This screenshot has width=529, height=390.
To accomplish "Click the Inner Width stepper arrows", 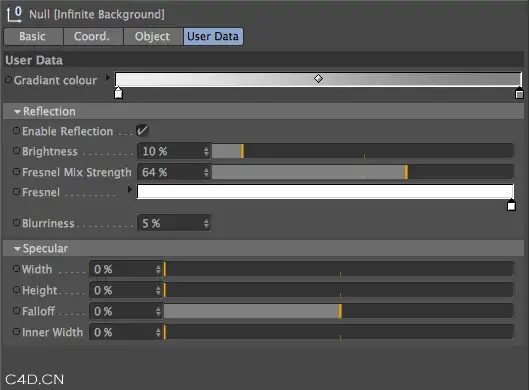I will 158,332.
